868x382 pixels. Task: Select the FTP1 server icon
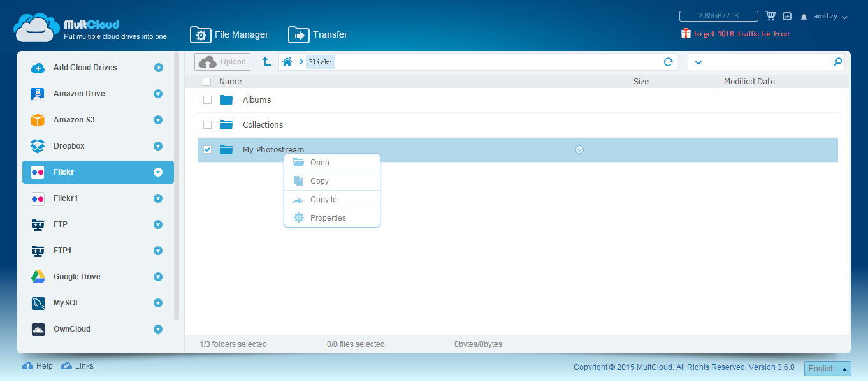(38, 251)
